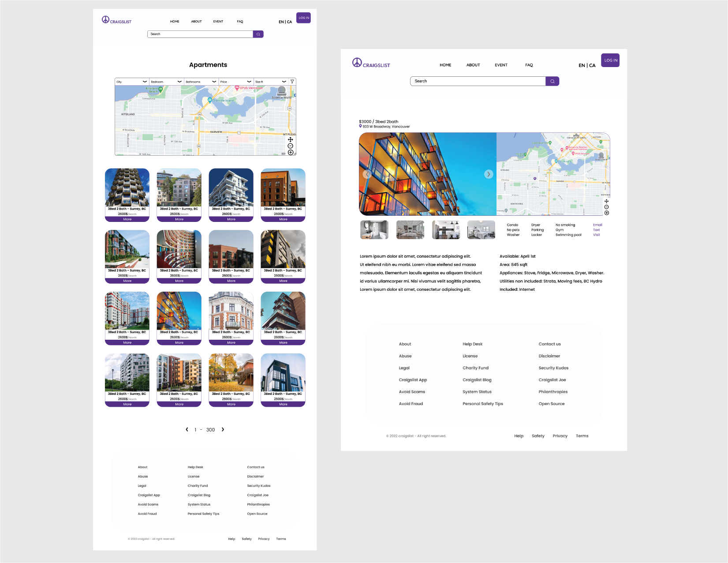Focus search field on detail page
The image size is (728, 563).
[x=478, y=81]
